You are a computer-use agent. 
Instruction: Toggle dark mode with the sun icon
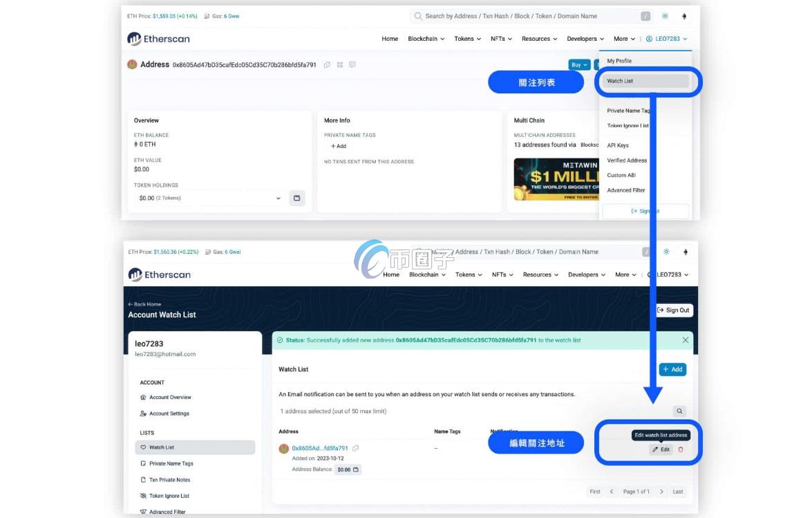tap(665, 16)
